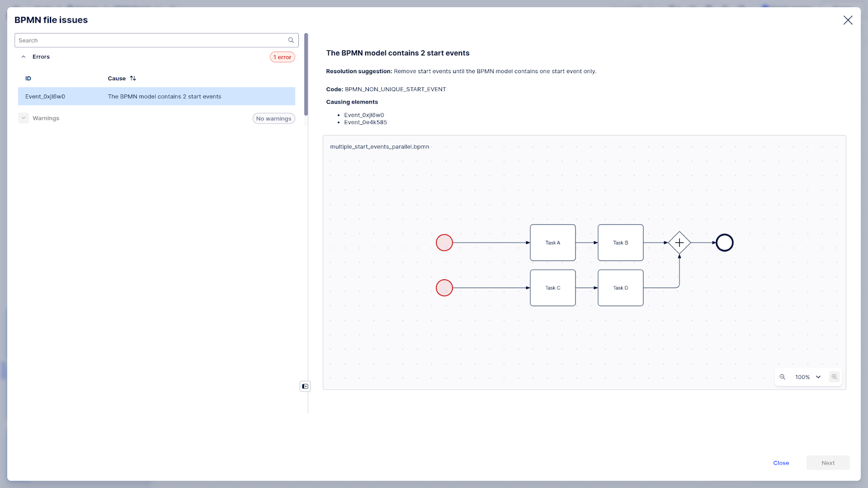Screen dimensions: 868x488
Task: Collapse the Errors section
Action: click(23, 57)
